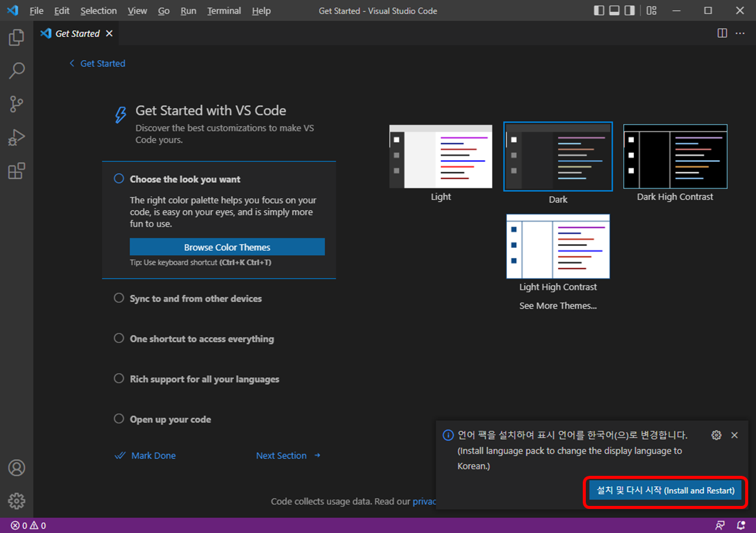Open the Run and Debug view

point(16,138)
